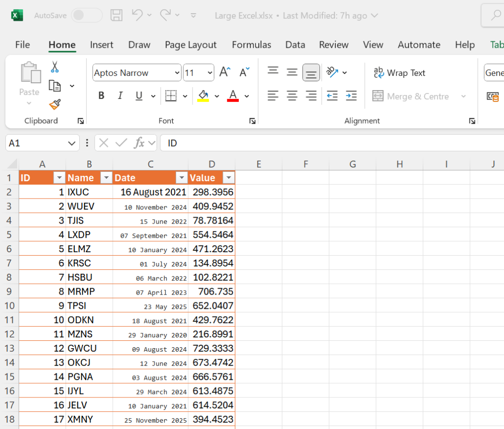Click the Insert Function fx button
Image resolution: width=504 pixels, height=429 pixels.
[139, 143]
